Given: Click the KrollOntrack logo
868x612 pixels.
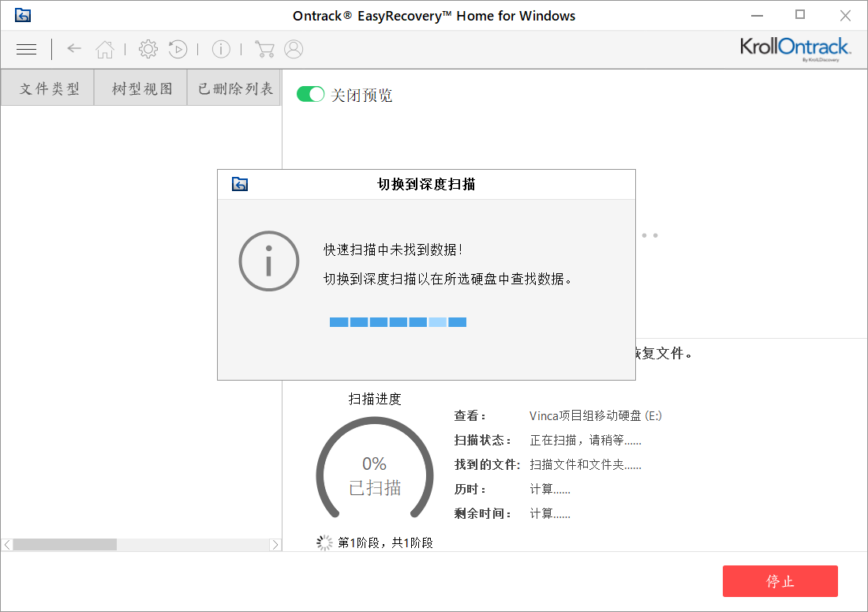Looking at the screenshot, I should 796,47.
